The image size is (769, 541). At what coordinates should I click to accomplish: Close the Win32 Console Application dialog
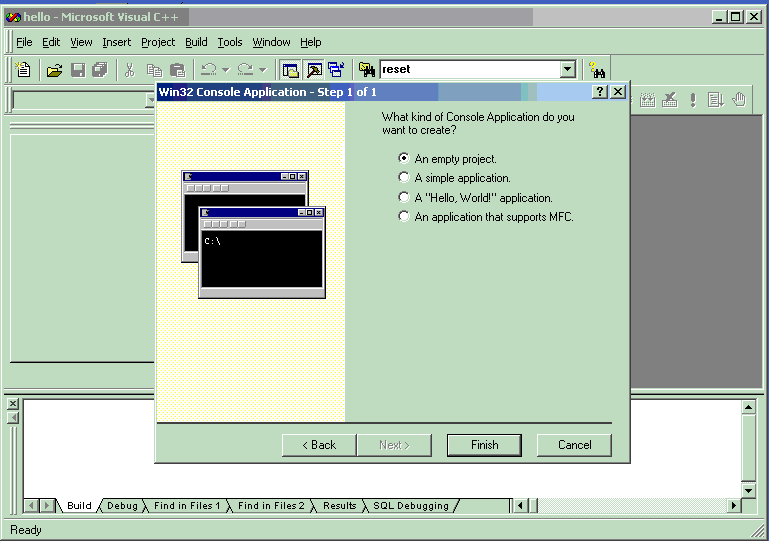coord(618,92)
